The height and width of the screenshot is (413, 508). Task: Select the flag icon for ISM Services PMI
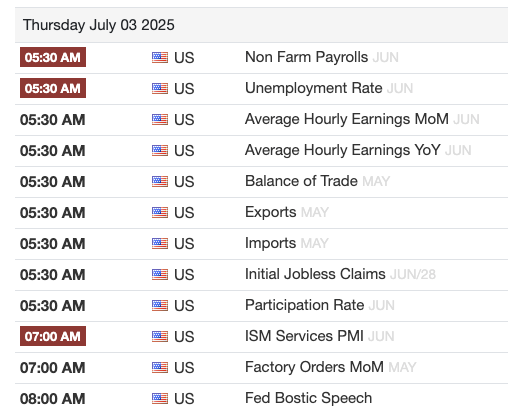point(160,336)
